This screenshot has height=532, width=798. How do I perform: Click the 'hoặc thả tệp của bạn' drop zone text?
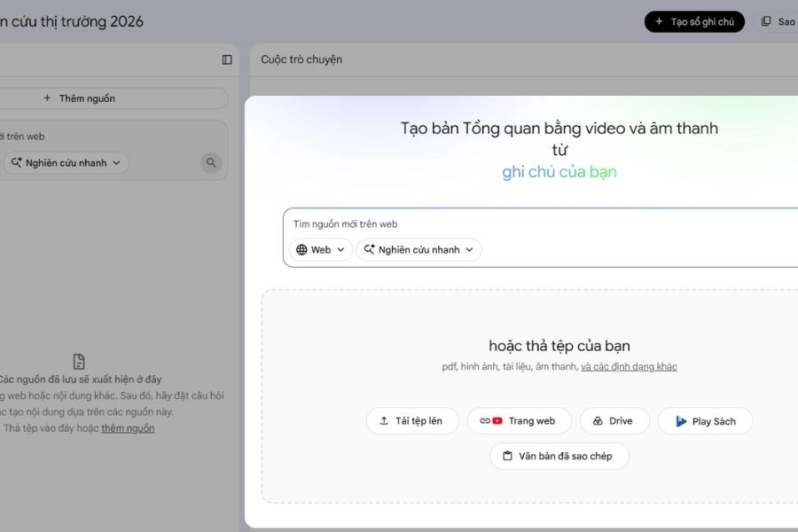(x=559, y=346)
